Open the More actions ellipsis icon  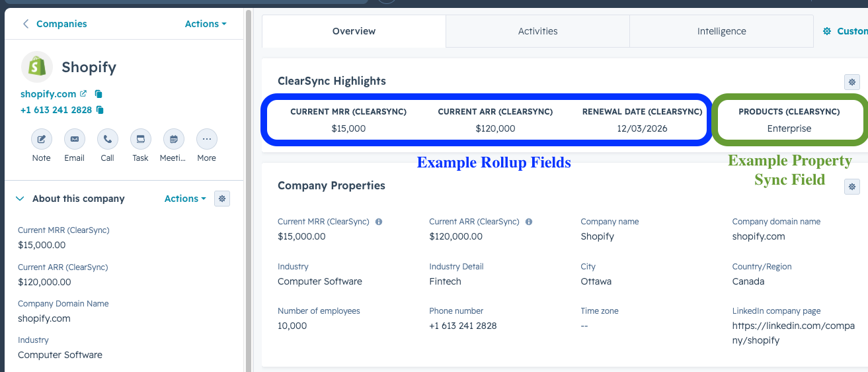pyautogui.click(x=206, y=139)
